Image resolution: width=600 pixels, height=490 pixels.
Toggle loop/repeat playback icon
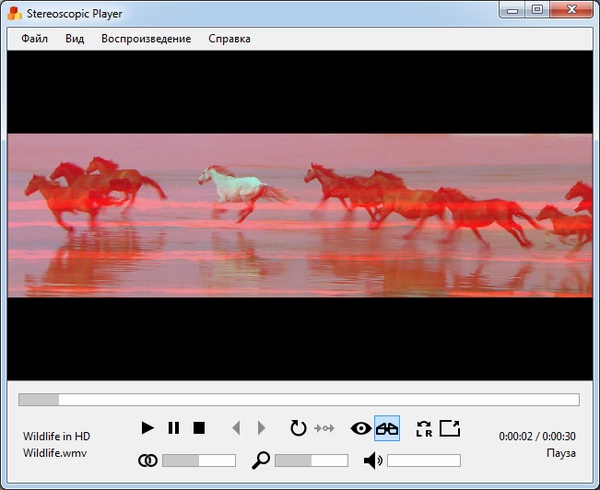click(x=298, y=428)
